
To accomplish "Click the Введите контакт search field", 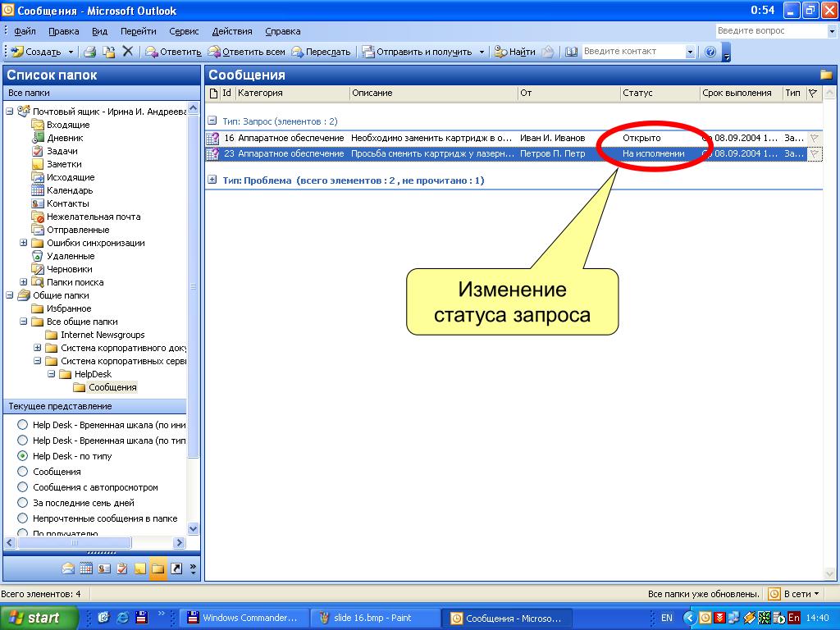I will [x=633, y=52].
